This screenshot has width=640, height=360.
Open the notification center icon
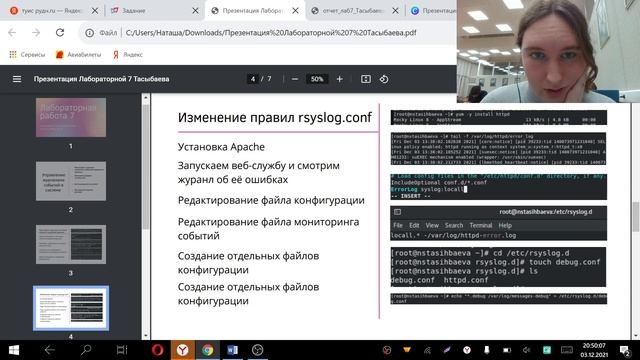(x=624, y=350)
